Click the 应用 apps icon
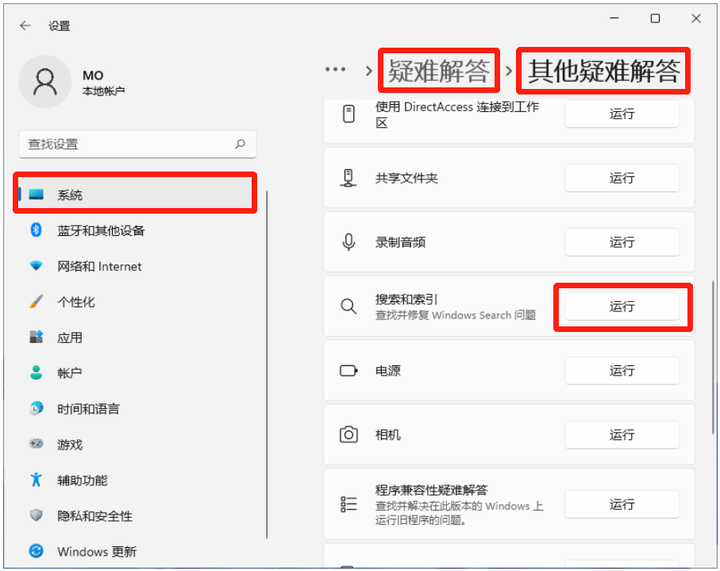720x571 pixels. pos(36,337)
